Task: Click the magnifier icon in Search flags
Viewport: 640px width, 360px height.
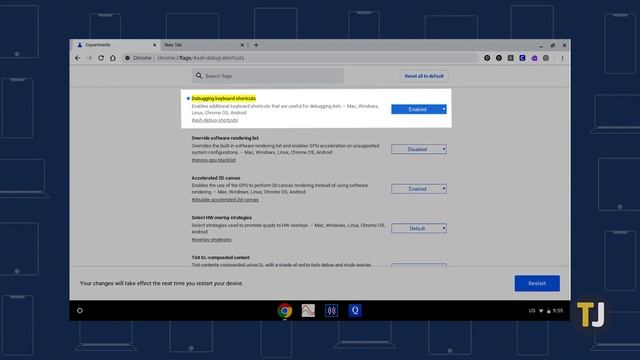Action: [x=199, y=76]
